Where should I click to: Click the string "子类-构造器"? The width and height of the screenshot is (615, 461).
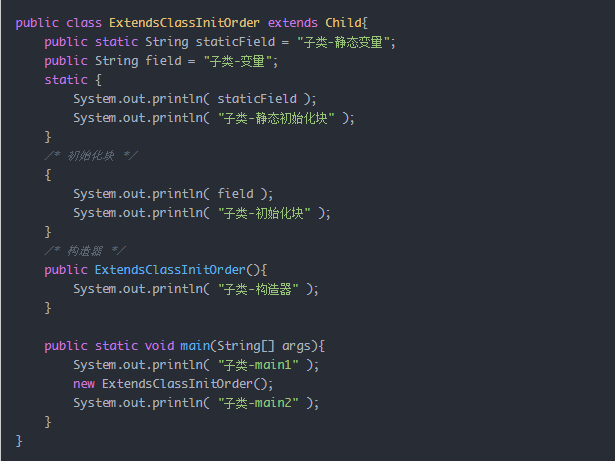(258, 290)
